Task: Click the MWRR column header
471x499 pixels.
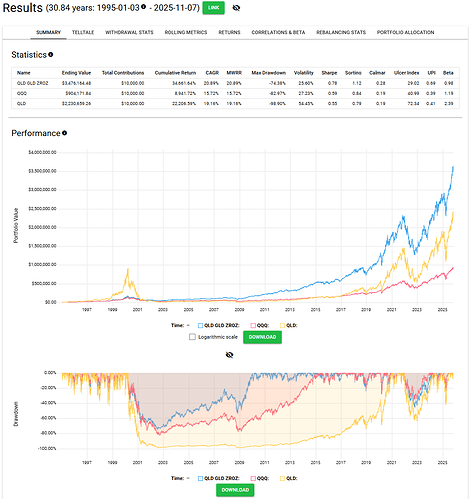Action: tap(234, 73)
